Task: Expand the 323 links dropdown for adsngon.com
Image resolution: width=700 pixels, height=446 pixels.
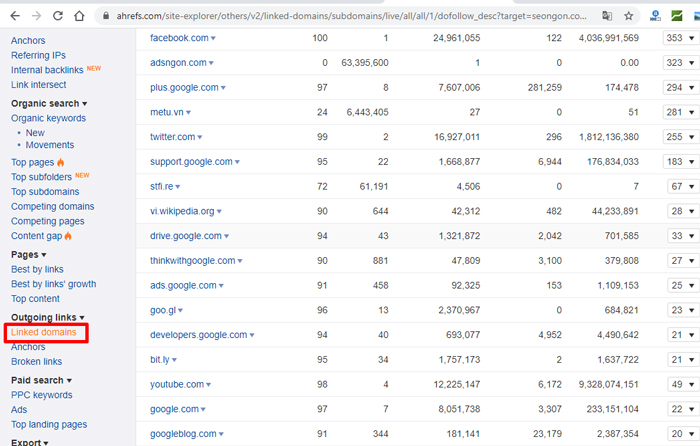Action: coord(681,63)
